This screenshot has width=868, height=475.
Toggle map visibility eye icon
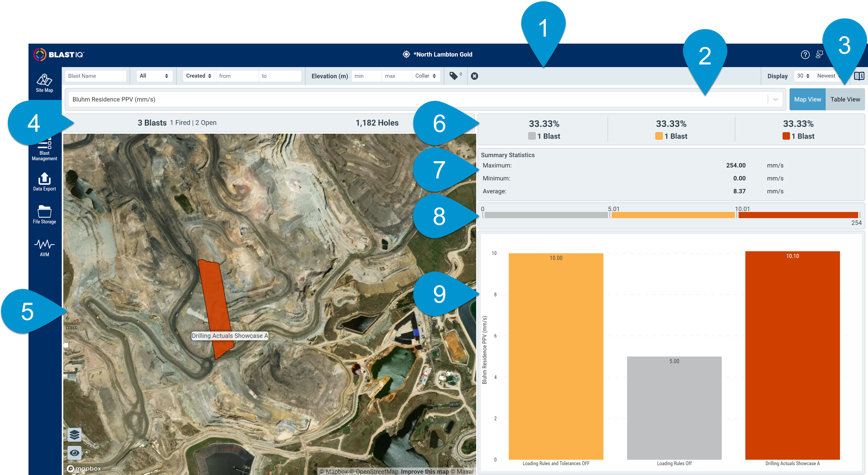(x=74, y=453)
